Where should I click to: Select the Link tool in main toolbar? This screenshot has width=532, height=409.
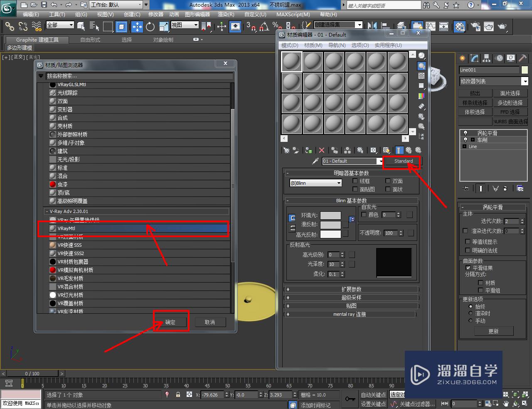pyautogui.click(x=9, y=27)
